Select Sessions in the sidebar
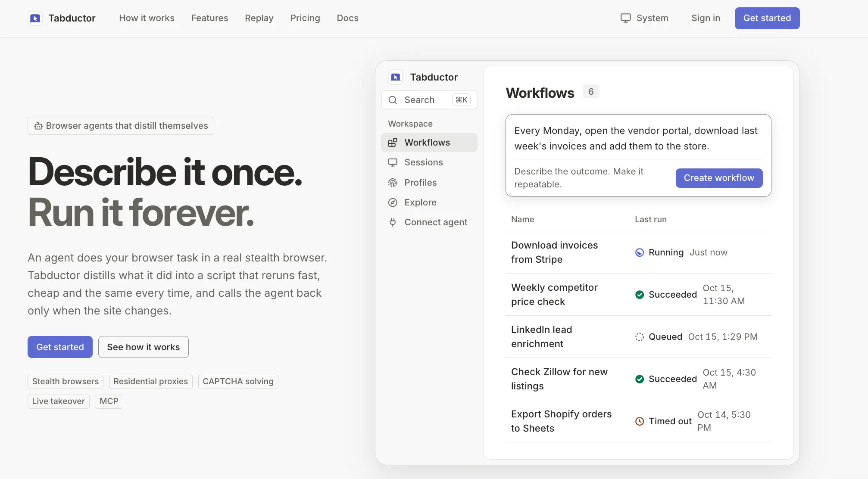The height and width of the screenshot is (479, 868). point(429,162)
